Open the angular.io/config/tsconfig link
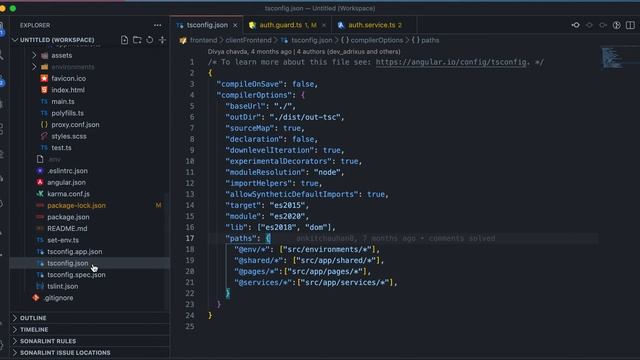Image resolution: width=640 pixels, height=360 pixels. (451, 62)
